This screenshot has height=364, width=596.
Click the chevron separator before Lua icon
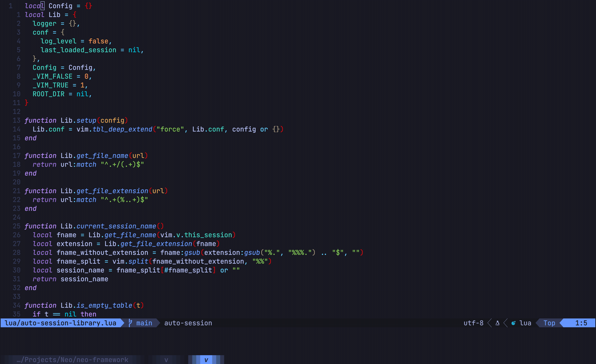pyautogui.click(x=506, y=323)
